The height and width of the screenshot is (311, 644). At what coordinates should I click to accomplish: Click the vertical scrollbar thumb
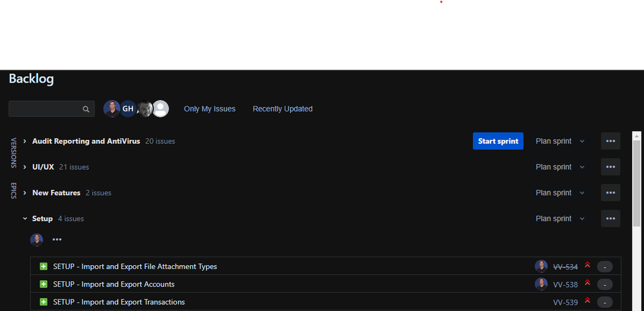coord(637,183)
